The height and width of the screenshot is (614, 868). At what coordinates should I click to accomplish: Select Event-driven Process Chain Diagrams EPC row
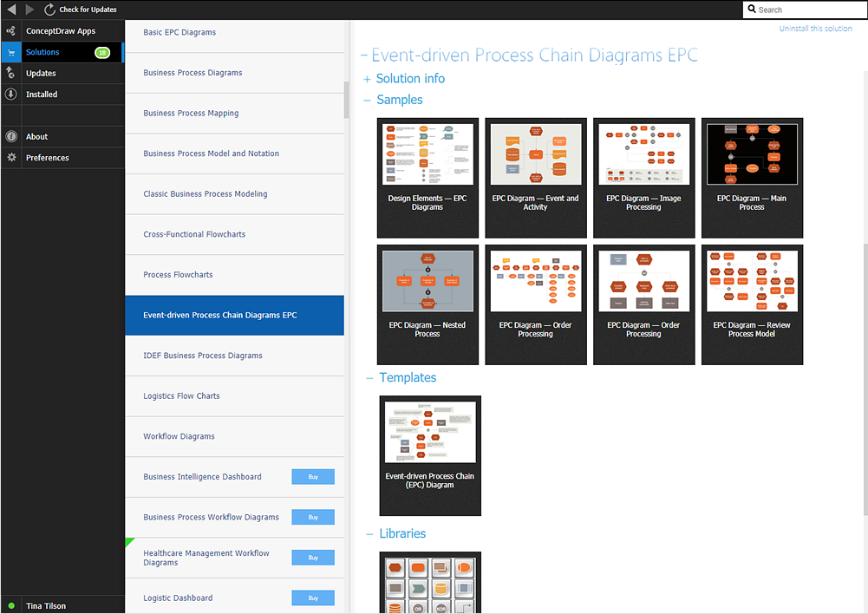point(235,316)
